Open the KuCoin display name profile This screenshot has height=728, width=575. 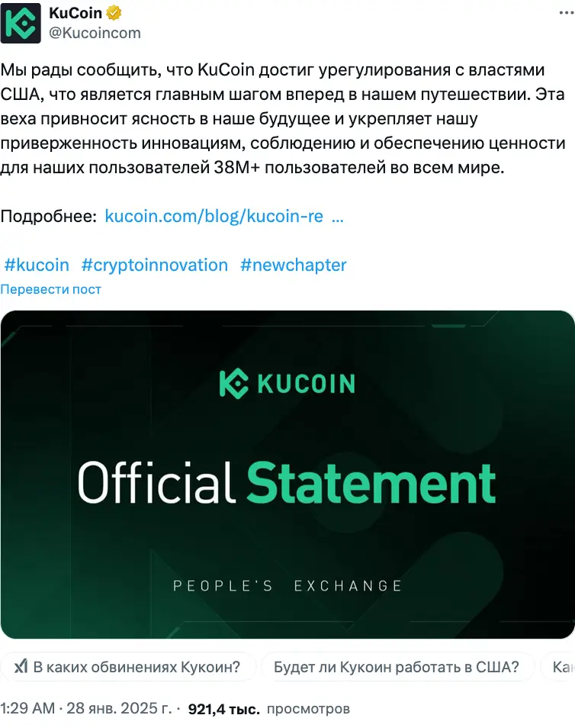[x=75, y=13]
